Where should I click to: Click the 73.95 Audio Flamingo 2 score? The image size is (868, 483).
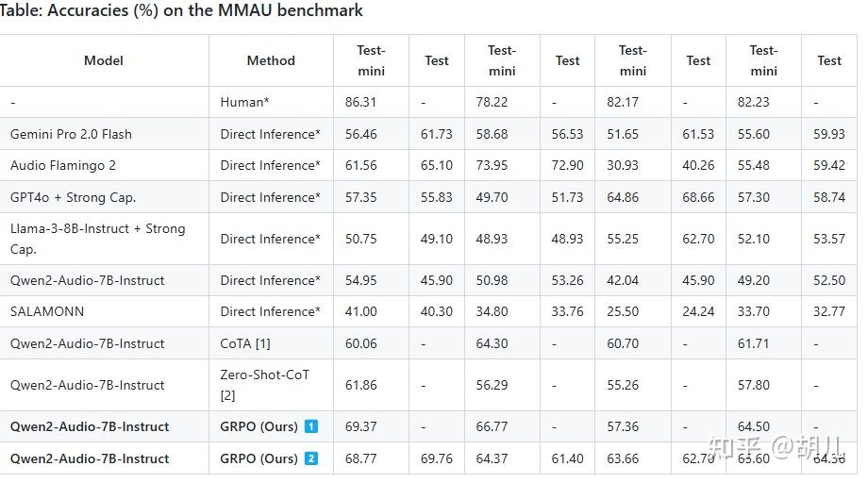click(492, 165)
